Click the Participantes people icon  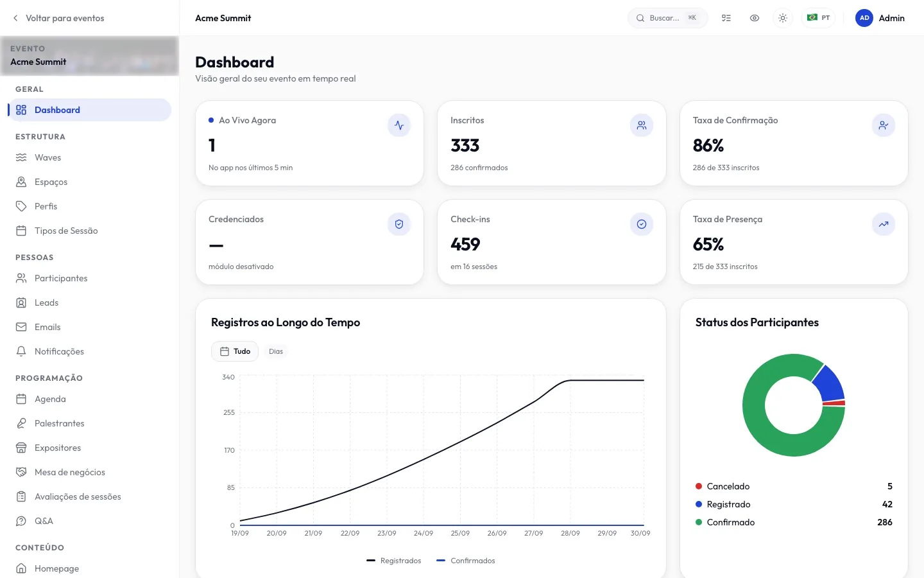click(x=21, y=278)
